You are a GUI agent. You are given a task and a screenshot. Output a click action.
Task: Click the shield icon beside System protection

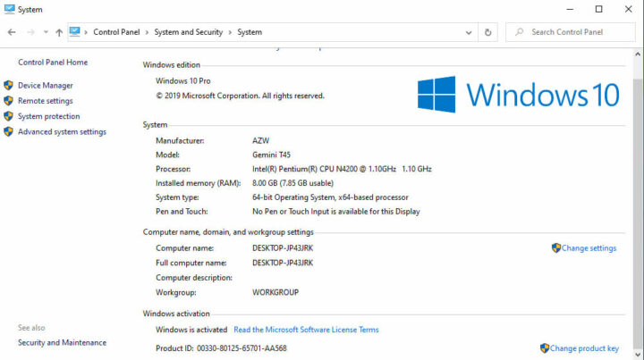8,116
